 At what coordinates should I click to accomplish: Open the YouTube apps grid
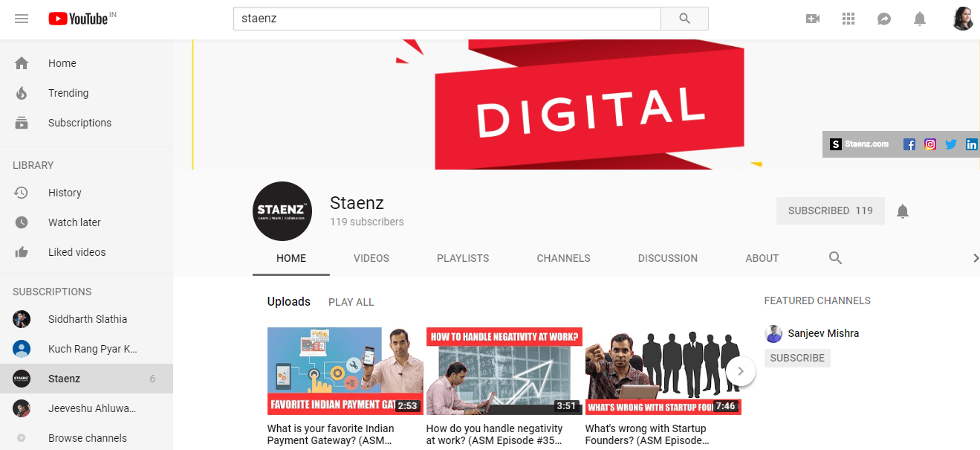click(x=848, y=19)
